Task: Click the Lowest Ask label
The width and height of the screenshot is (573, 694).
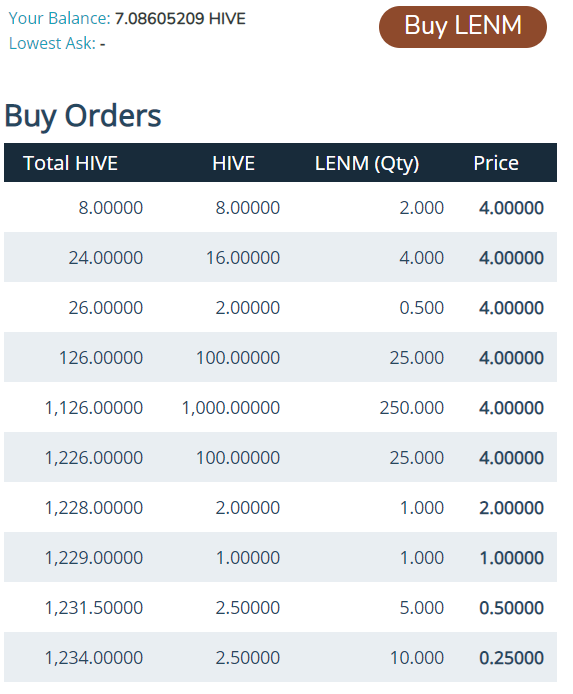Action: tap(52, 43)
